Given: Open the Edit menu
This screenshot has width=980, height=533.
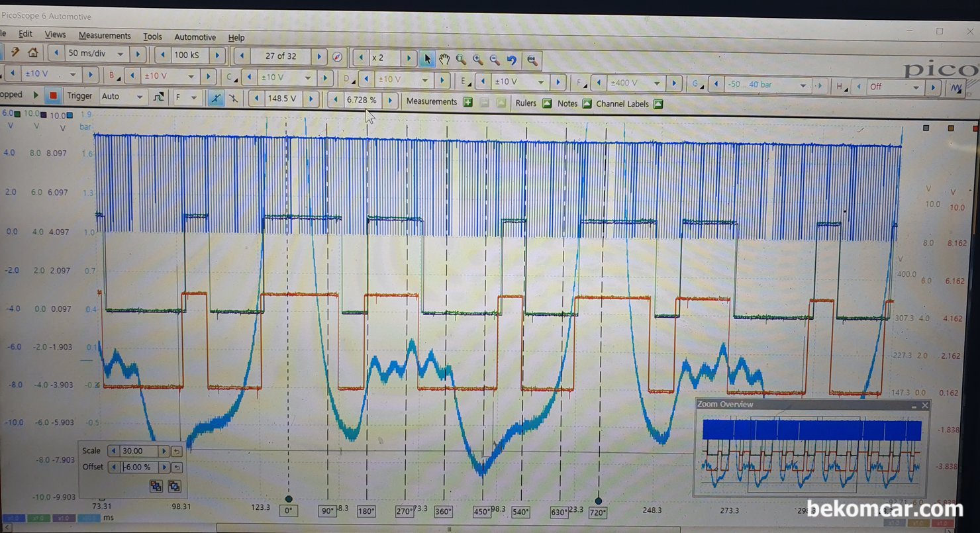Looking at the screenshot, I should pos(25,34).
